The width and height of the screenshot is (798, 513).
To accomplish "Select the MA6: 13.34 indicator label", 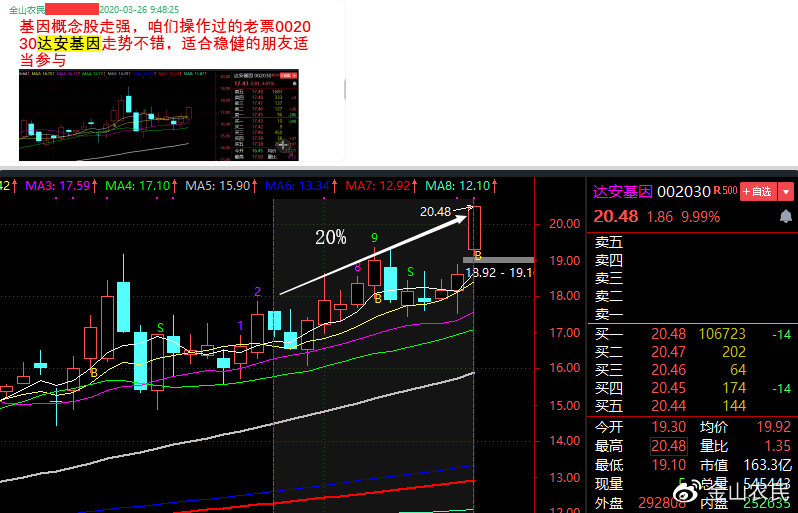I will click(x=301, y=186).
